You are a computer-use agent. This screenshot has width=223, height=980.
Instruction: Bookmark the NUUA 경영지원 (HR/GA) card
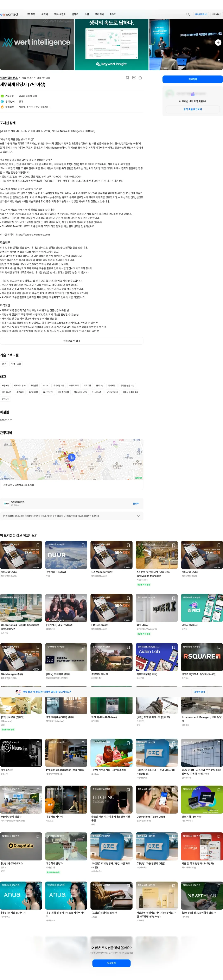(x=83, y=545)
